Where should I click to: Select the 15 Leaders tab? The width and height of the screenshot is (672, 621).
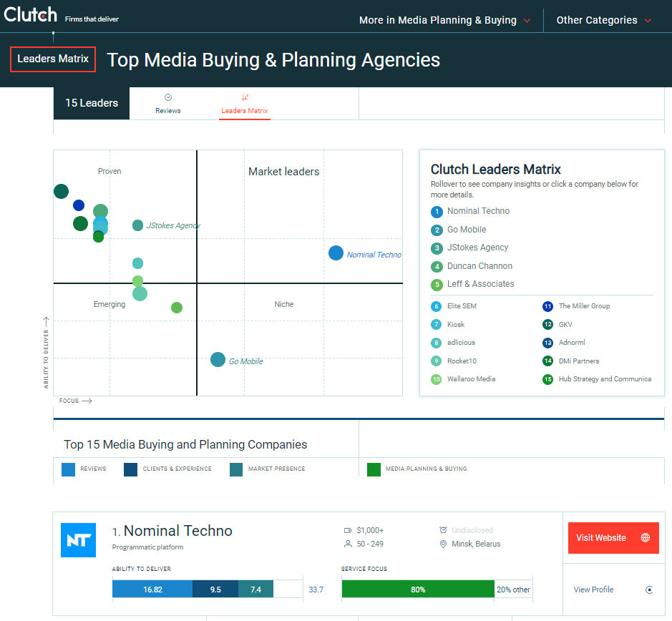click(92, 103)
